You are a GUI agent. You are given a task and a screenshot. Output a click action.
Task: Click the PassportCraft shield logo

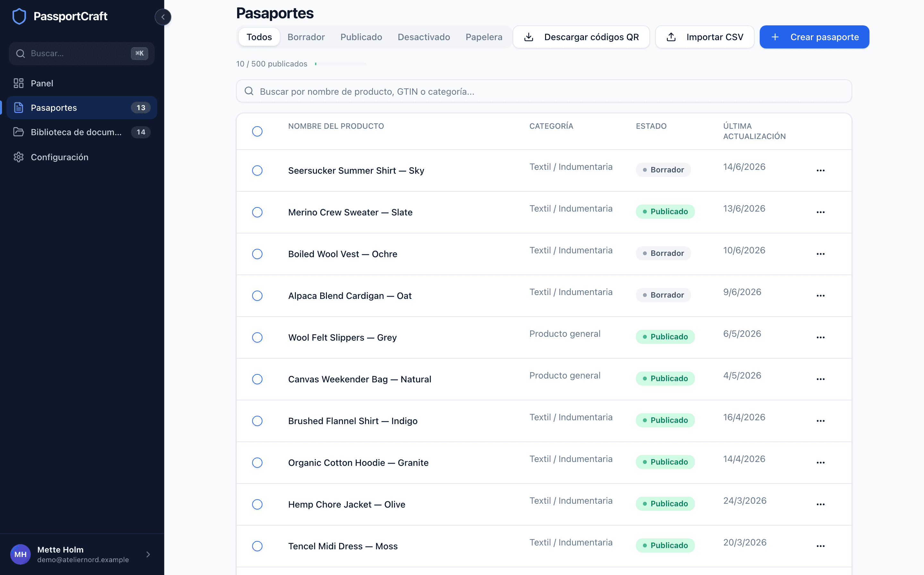19,16
